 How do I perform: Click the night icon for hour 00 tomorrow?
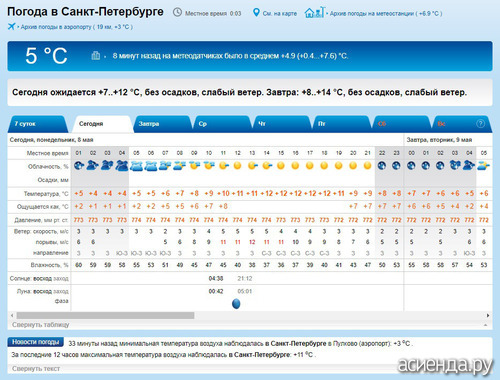click(411, 165)
